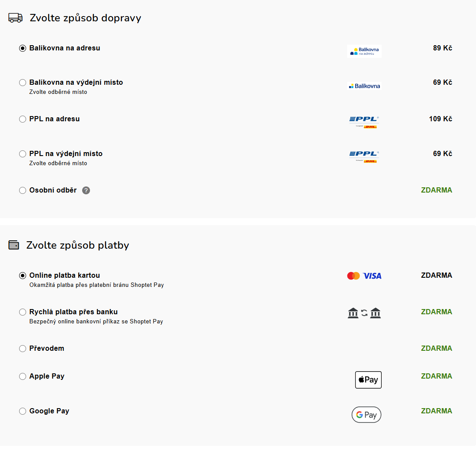Select the Balíkovna na výdejní místo radio button

coord(23,83)
